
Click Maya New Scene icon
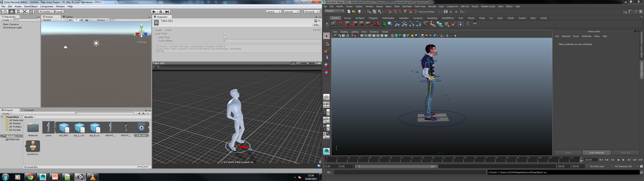click(349, 12)
